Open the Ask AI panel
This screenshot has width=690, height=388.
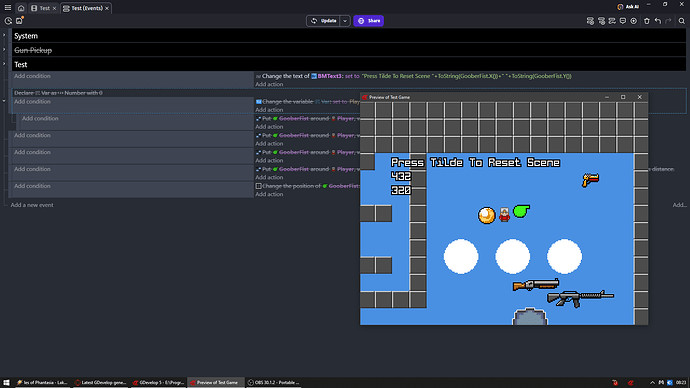628,7
